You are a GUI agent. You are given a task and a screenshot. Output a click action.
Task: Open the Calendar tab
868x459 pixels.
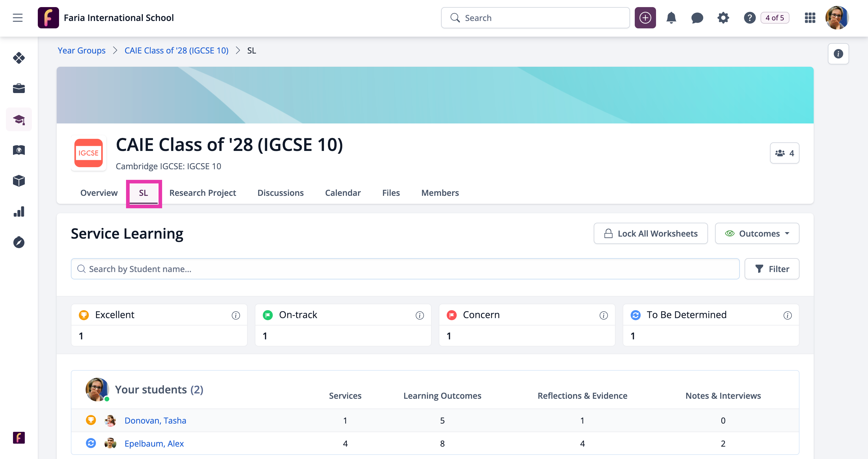point(343,193)
